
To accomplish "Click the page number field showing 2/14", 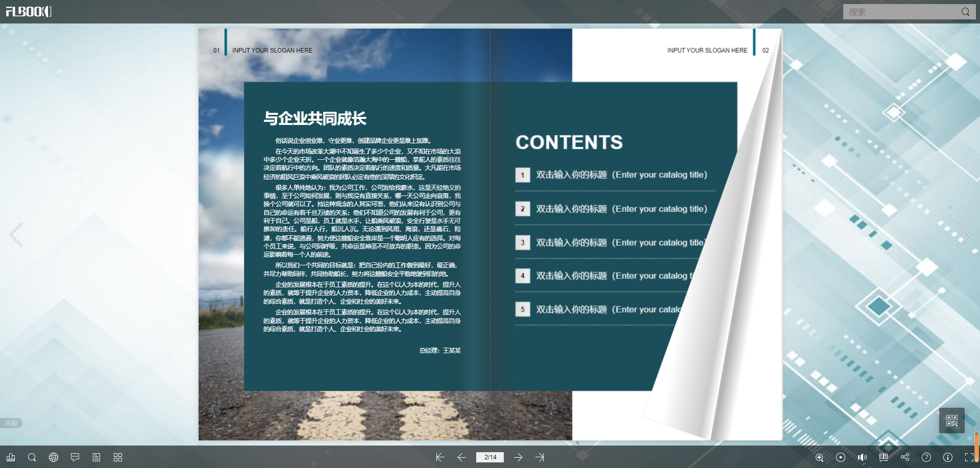I will pos(490,457).
